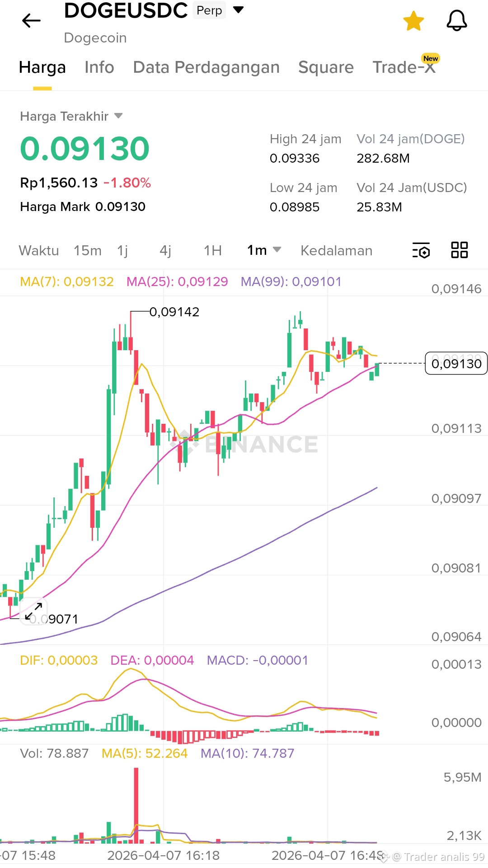Click the Vol: 78.887 label

point(54,753)
